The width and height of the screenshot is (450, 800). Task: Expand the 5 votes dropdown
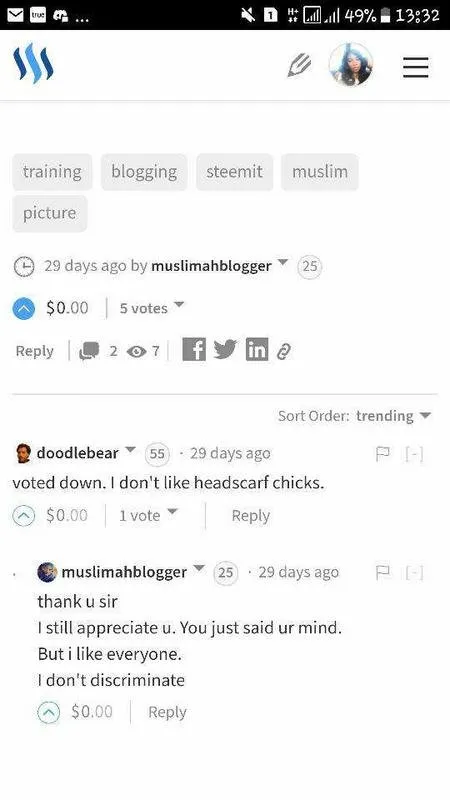pos(151,308)
